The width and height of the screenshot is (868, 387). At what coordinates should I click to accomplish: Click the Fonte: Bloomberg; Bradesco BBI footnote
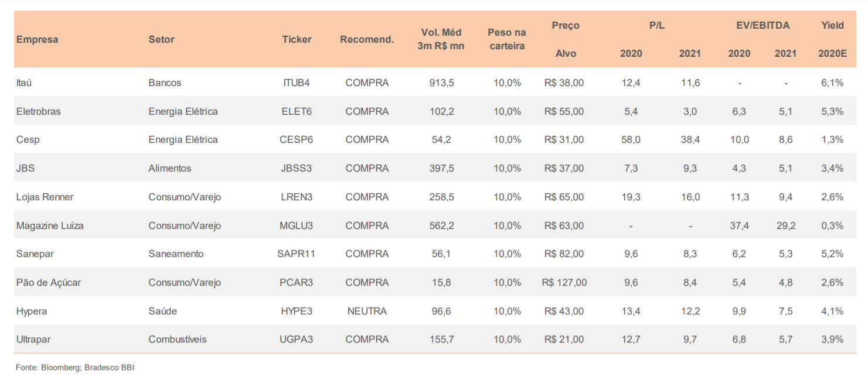[75, 368]
